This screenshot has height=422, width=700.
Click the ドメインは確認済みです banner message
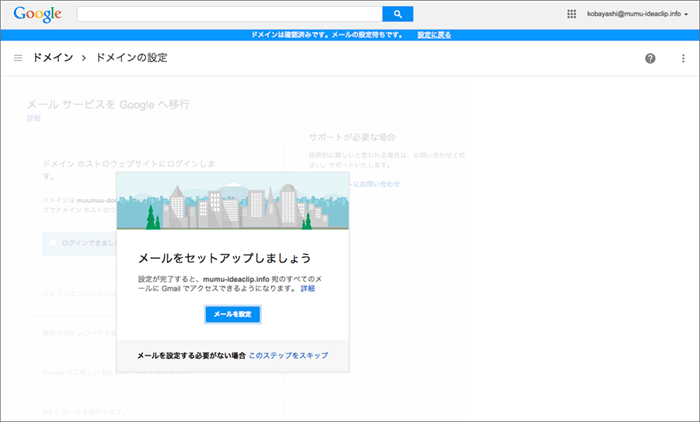click(x=327, y=35)
